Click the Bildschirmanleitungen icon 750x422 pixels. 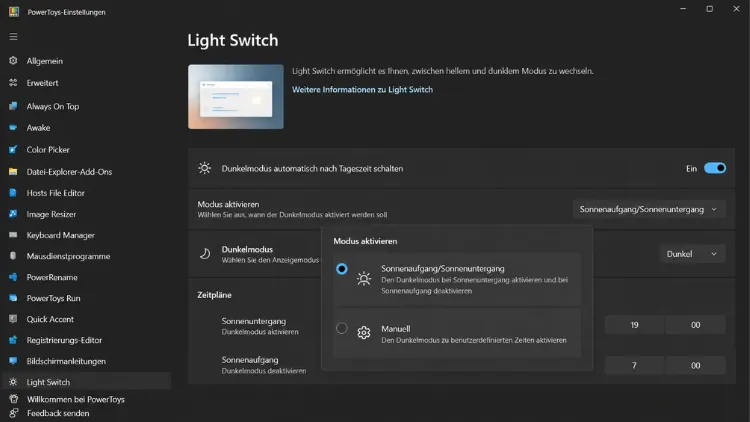pos(13,361)
